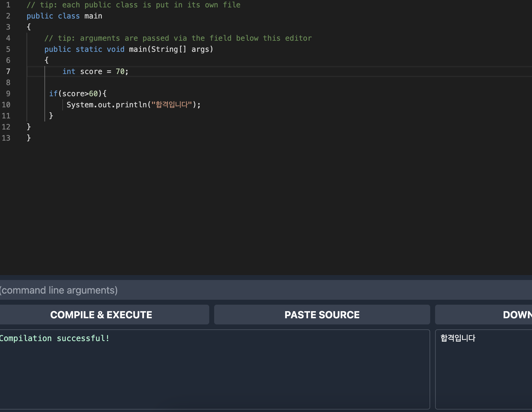Image resolution: width=532 pixels, height=412 pixels.
Task: Click the closing brace on line 13
Action: click(29, 138)
